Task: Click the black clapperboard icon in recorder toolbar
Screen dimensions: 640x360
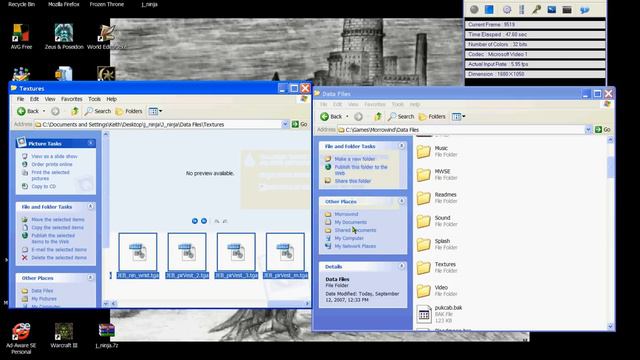Action: click(567, 9)
